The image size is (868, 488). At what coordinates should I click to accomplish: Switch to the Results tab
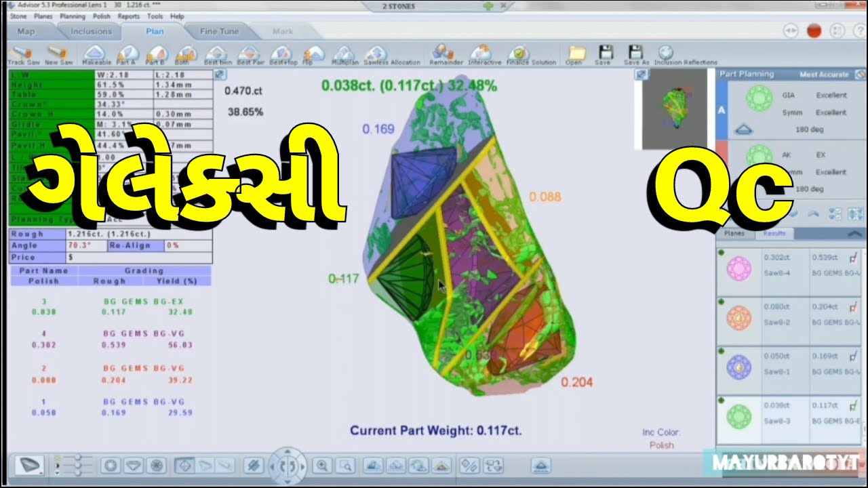coord(774,233)
